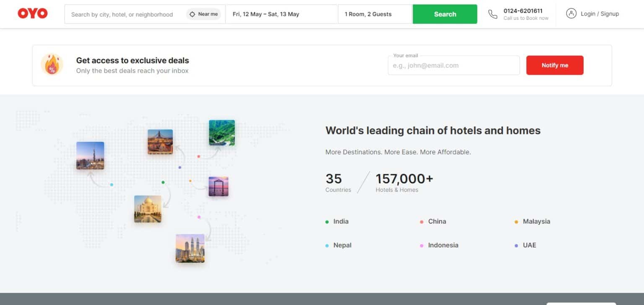Open the Taj Mahal thumbnail on map
Screen dimensions: 644x305
[148, 209]
